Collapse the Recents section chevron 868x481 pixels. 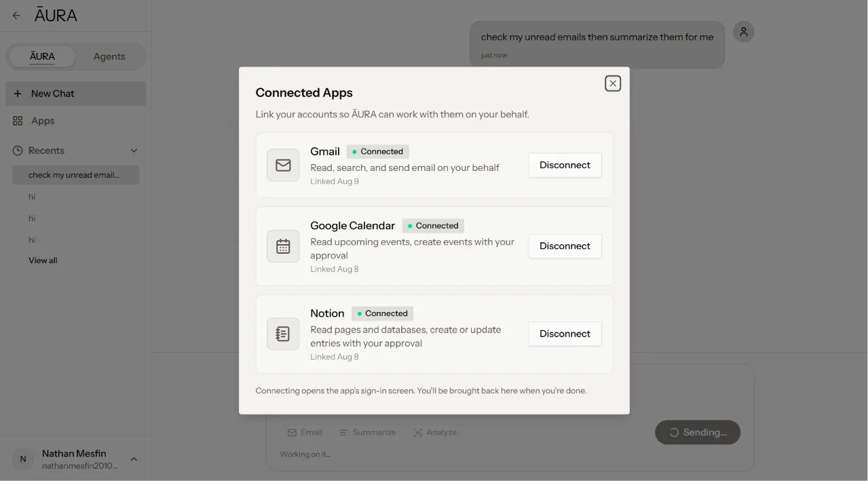[134, 151]
